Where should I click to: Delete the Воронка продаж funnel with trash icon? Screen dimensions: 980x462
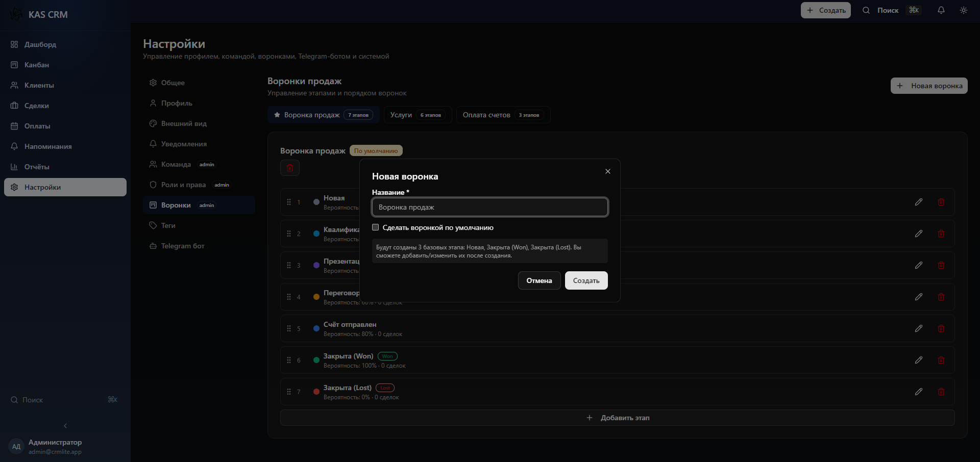pyautogui.click(x=290, y=168)
